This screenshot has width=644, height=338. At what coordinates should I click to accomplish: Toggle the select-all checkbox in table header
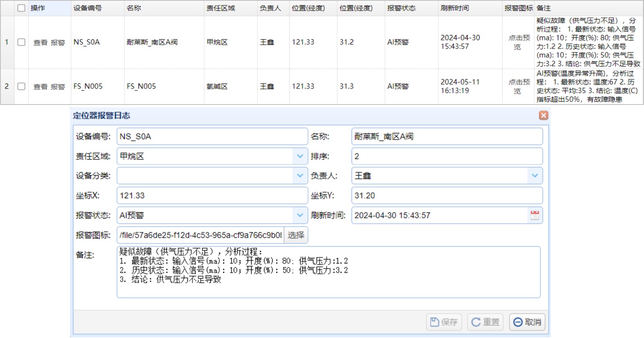(21, 8)
